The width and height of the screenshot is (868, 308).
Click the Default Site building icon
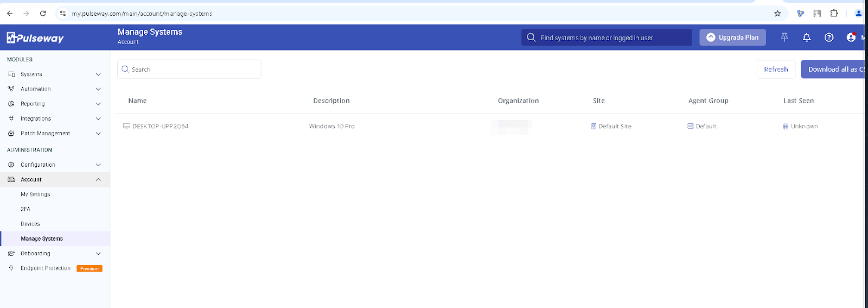click(x=594, y=126)
